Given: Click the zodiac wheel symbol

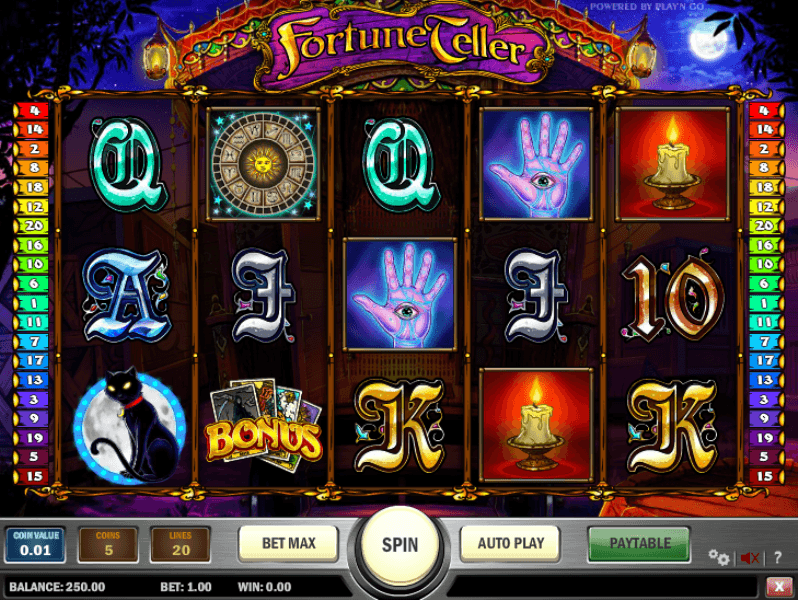Looking at the screenshot, I should (x=263, y=164).
